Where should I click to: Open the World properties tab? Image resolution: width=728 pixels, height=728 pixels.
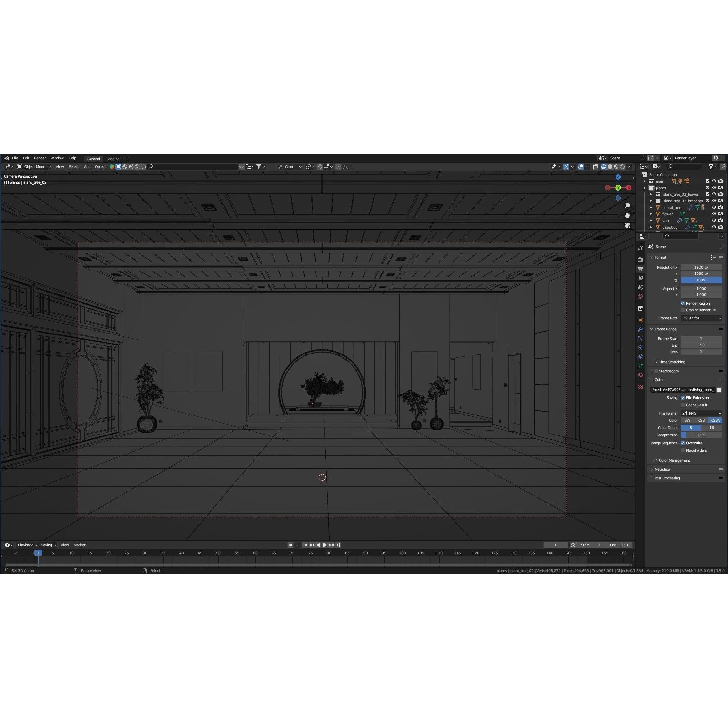(640, 296)
